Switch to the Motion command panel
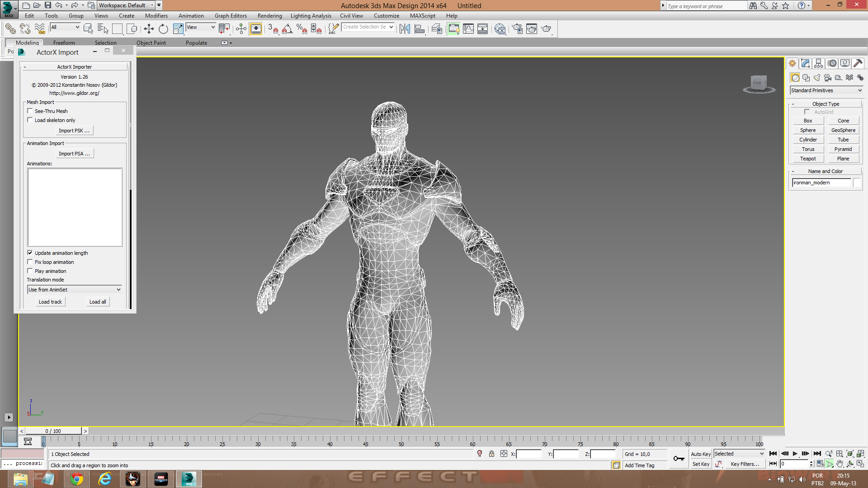The width and height of the screenshot is (868, 488). (832, 63)
